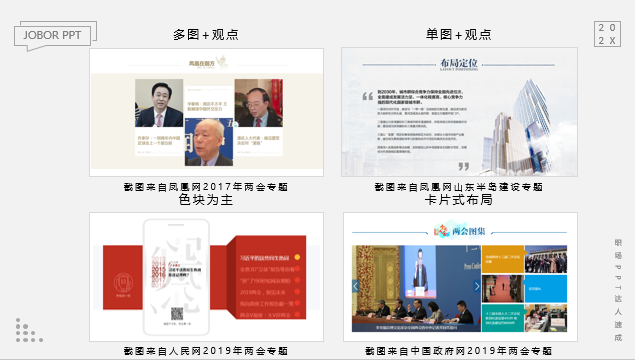635x360 pixels.
Task: Click the blue tile in 两会图集
Action: click(546, 289)
